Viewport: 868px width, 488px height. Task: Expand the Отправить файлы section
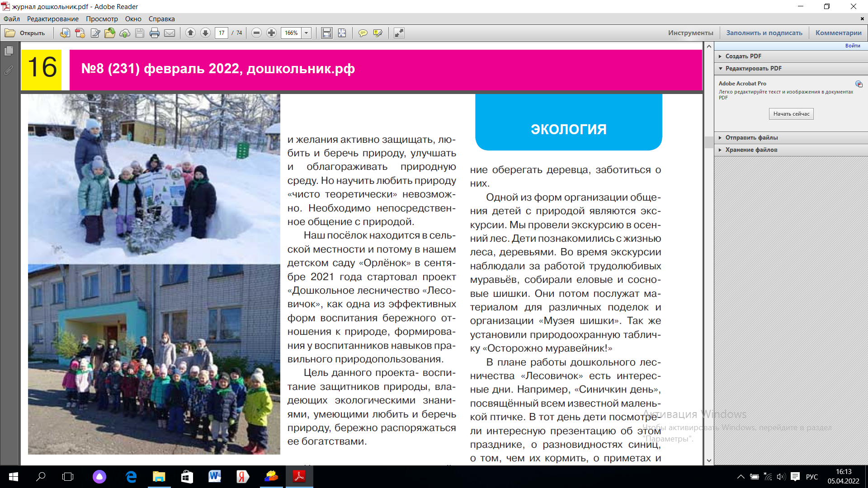pyautogui.click(x=751, y=137)
